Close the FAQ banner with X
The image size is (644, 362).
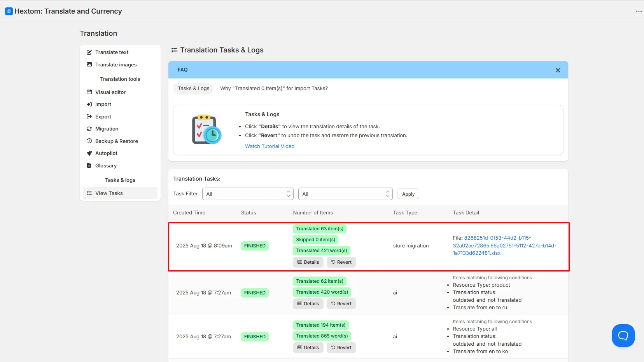coord(558,70)
